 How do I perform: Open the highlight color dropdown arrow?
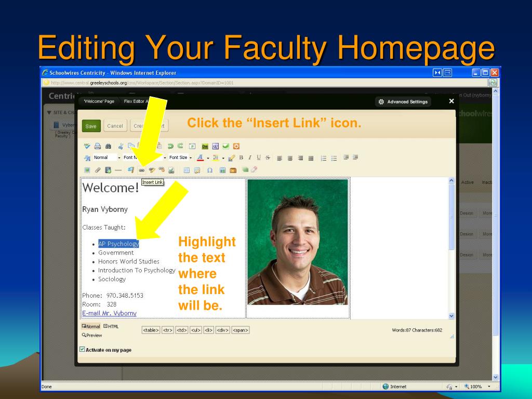point(223,158)
